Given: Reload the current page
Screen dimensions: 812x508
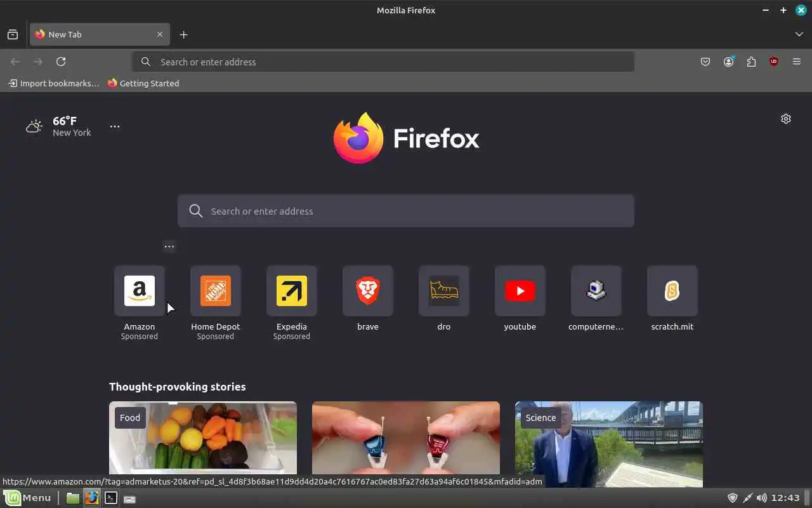Looking at the screenshot, I should click(x=61, y=62).
